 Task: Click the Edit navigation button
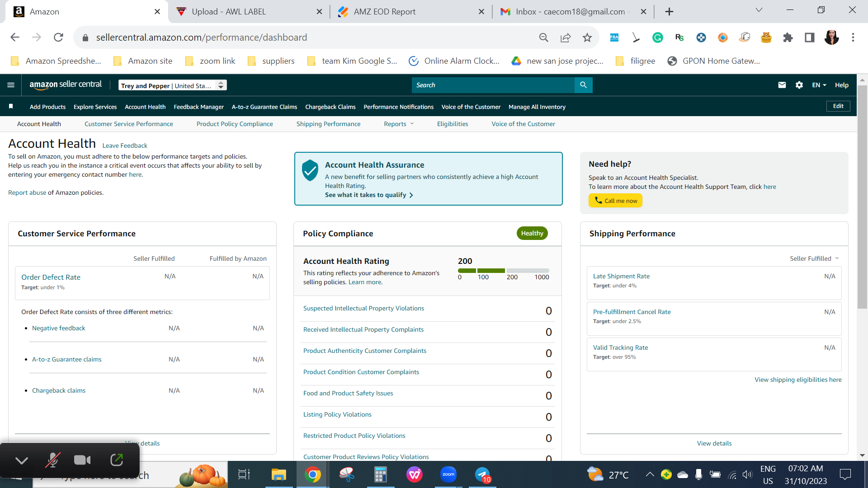[x=838, y=106]
